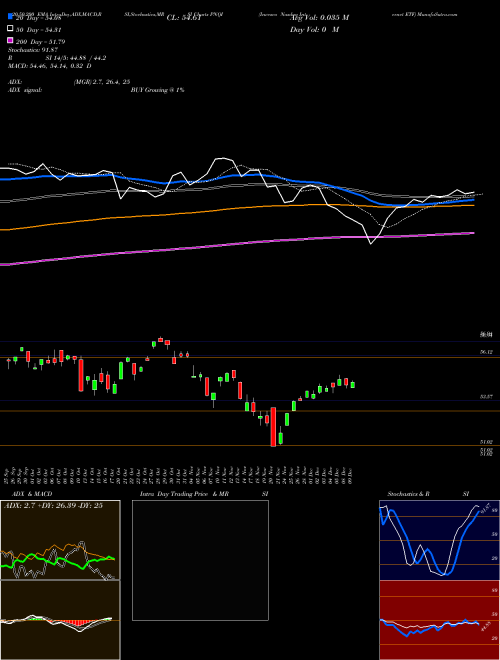Select the '50 Day = 54.81' legend text
This screenshot has width=500, height=660.
tap(39, 30)
